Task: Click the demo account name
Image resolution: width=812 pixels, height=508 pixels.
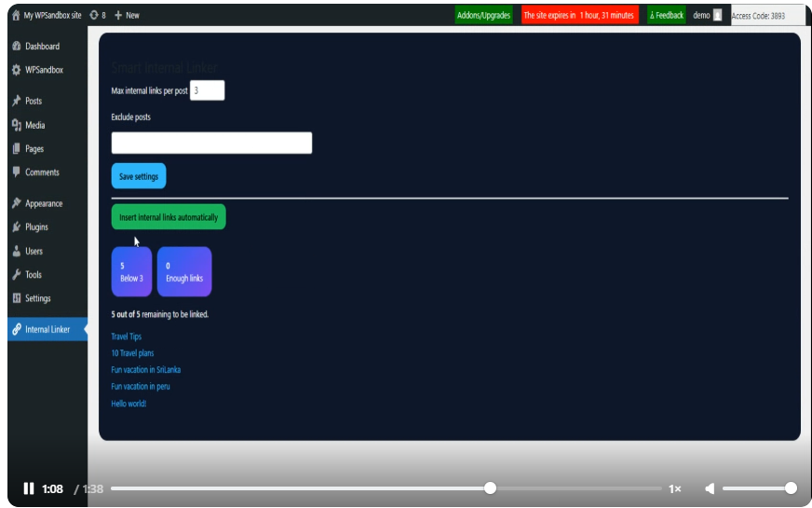Action: [701, 15]
